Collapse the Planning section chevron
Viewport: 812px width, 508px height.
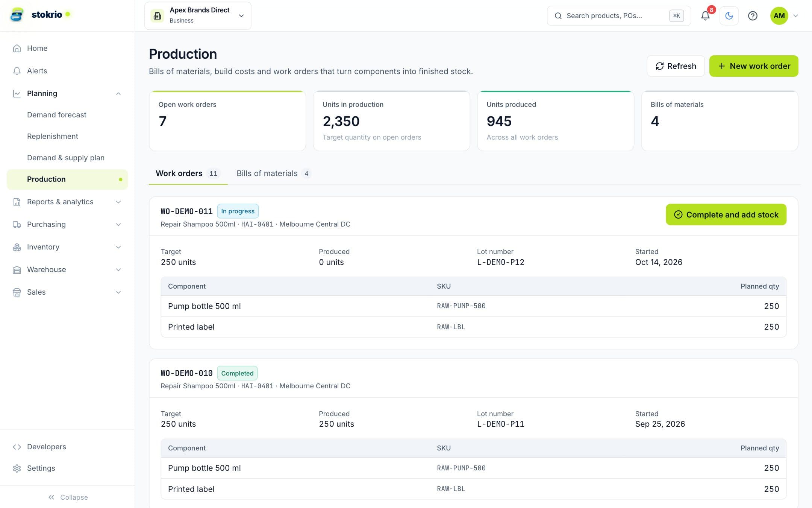(118, 93)
